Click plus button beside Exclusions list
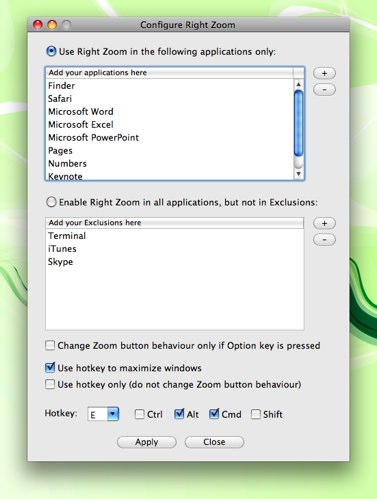The height and width of the screenshot is (499, 377). click(324, 223)
